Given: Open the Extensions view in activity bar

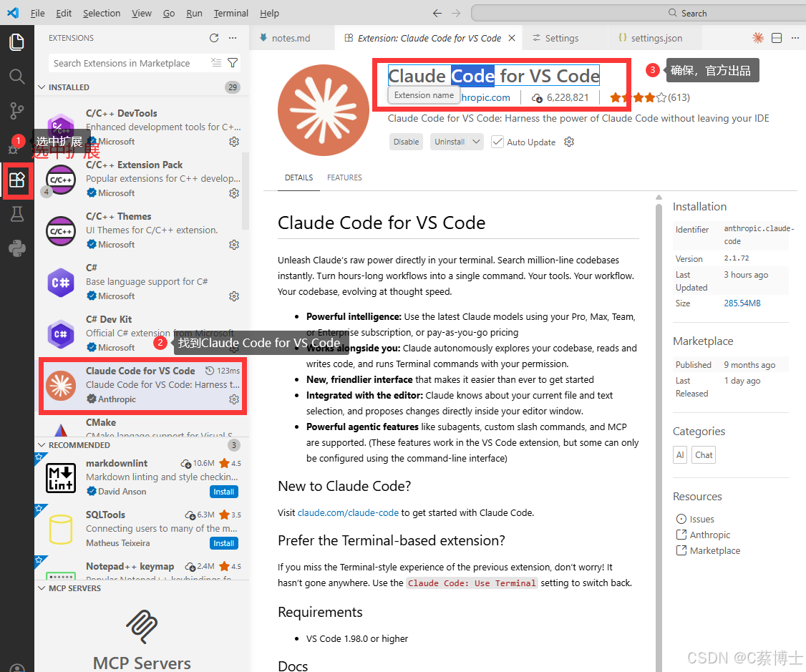Looking at the screenshot, I should pos(17,180).
